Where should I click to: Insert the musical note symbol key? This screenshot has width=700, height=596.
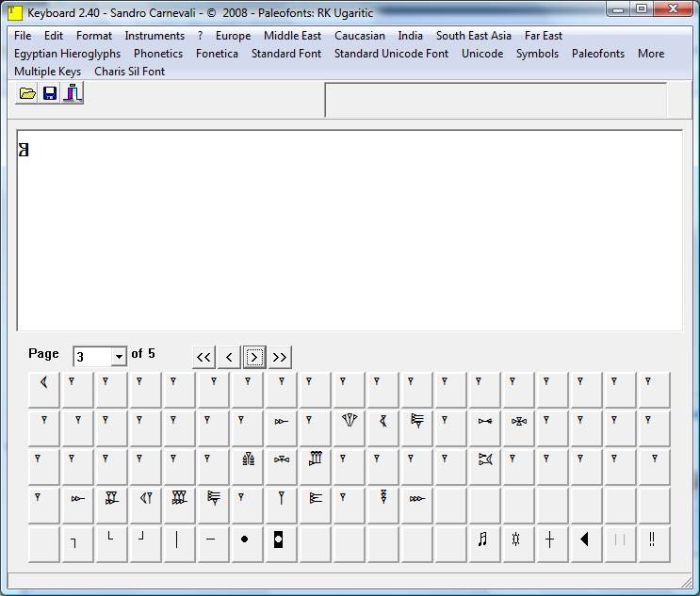point(484,544)
